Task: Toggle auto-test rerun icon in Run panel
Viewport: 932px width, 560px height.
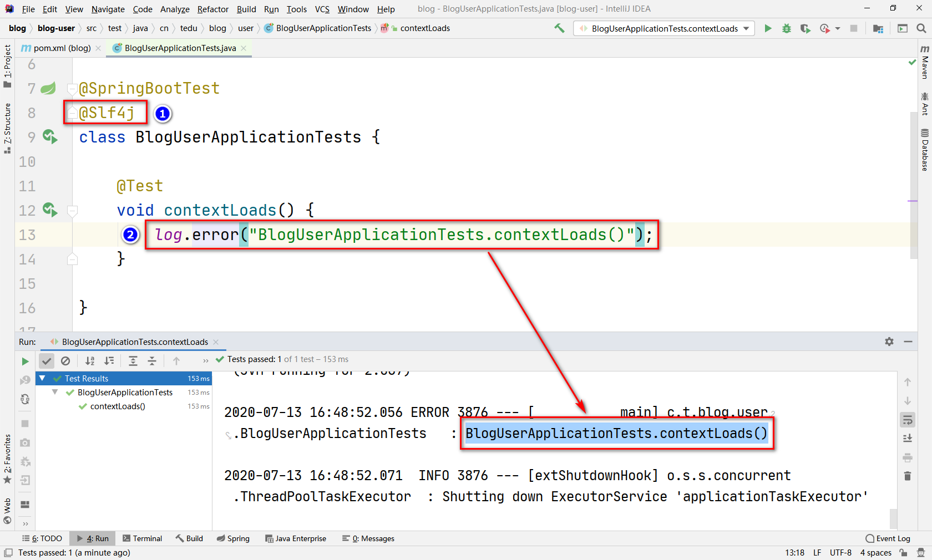Action: [25, 399]
